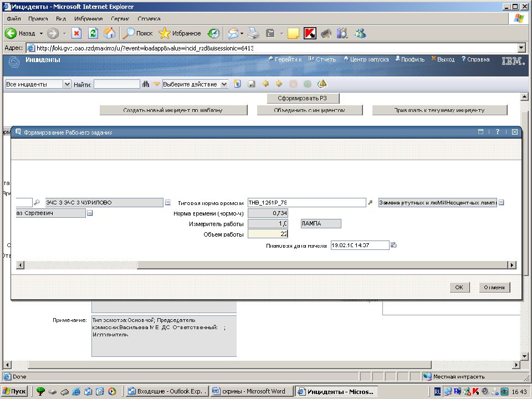
Task: Go to previous record yellow arrow
Action: 265,84
